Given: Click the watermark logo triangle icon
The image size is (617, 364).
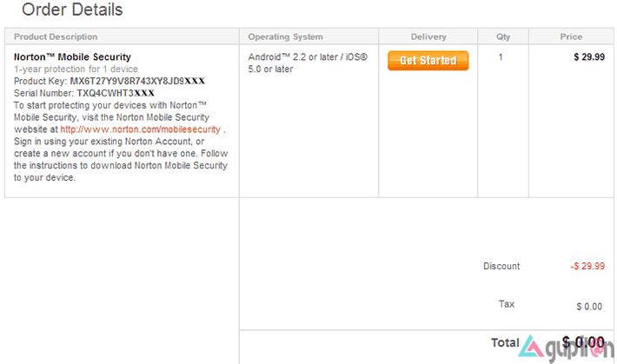Looking at the screenshot, I should (530, 347).
